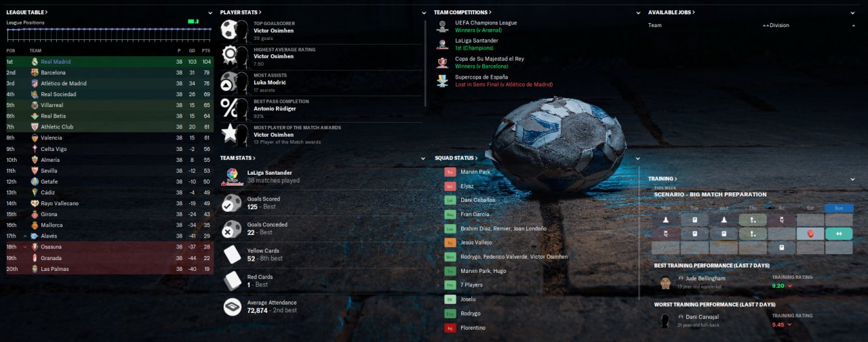This screenshot has width=868, height=342.
Task: Click the UEFA Champions League trophy icon
Action: pyautogui.click(x=442, y=26)
